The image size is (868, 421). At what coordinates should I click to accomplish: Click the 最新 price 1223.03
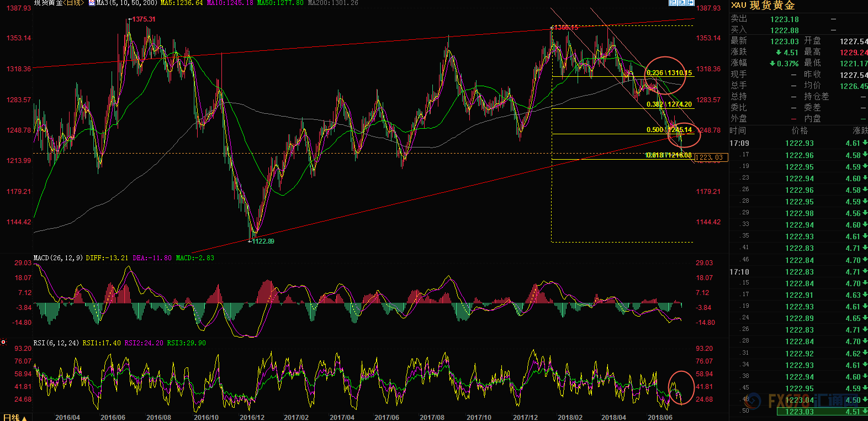tap(785, 41)
